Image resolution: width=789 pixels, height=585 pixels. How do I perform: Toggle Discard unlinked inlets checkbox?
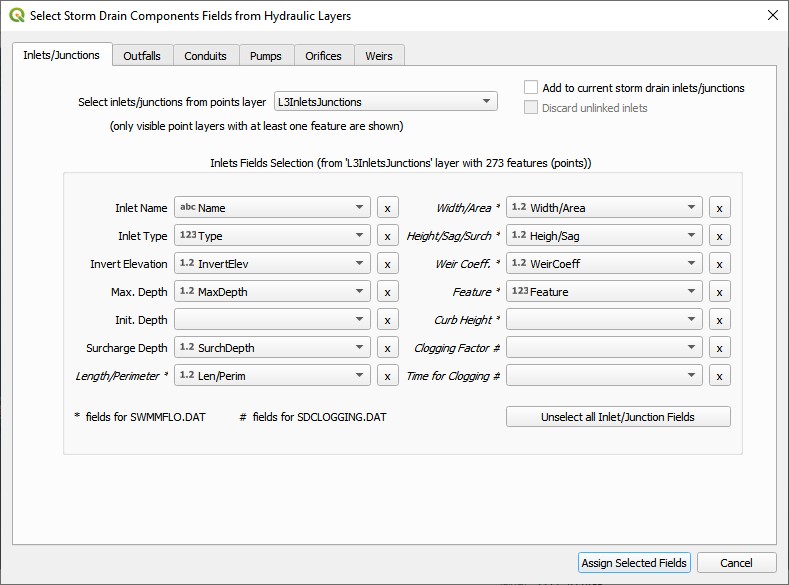pyautogui.click(x=531, y=108)
